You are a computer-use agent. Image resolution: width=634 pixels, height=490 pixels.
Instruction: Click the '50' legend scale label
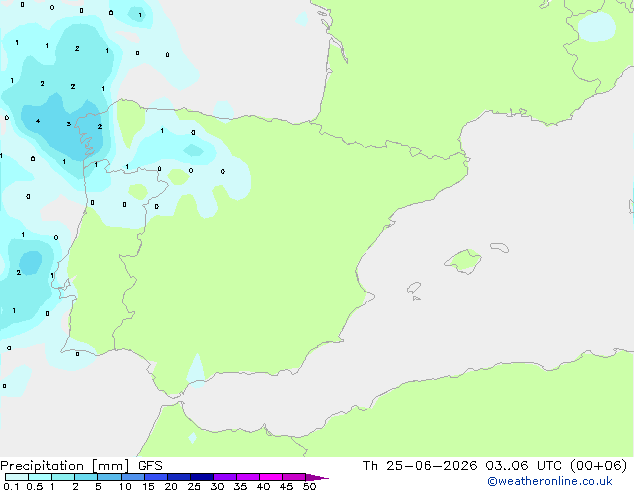(x=309, y=486)
